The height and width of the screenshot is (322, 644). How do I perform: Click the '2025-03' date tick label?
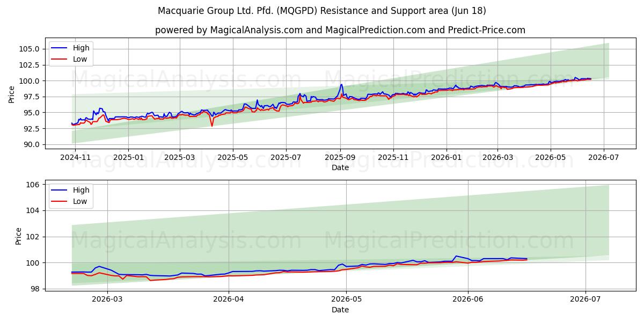179,158
